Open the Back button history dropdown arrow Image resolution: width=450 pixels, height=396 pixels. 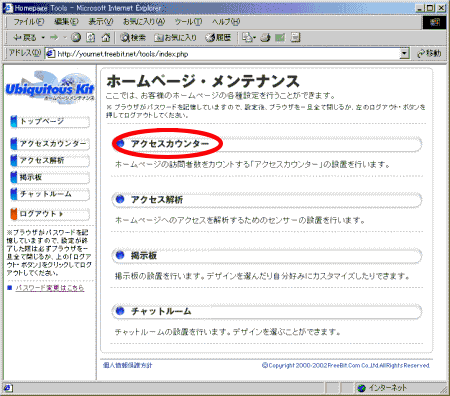click(x=43, y=38)
